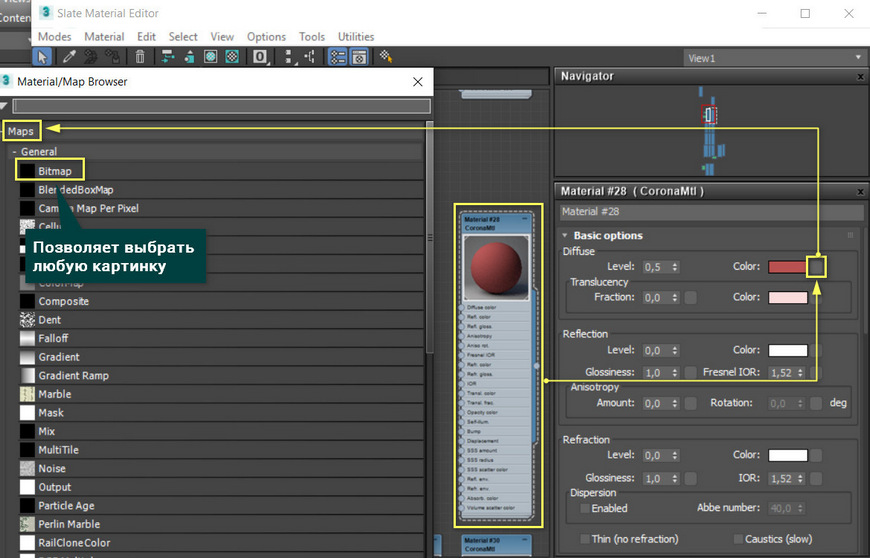Viewport: 870px width, 558px height.
Task: Open the Options menu
Action: point(266,37)
